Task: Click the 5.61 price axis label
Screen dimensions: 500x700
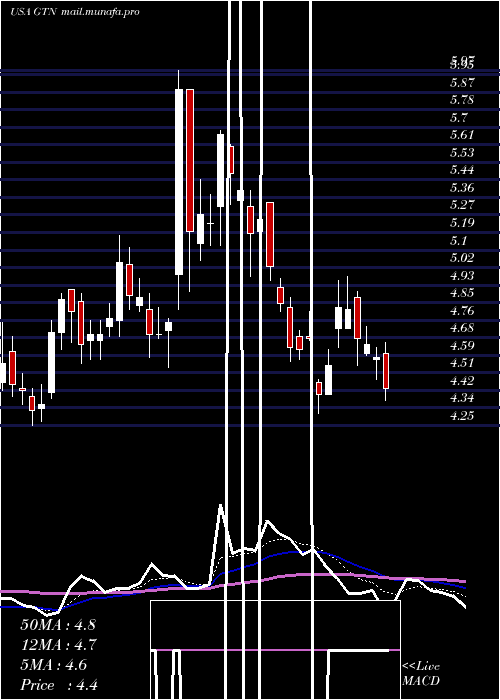Action: coord(462,135)
